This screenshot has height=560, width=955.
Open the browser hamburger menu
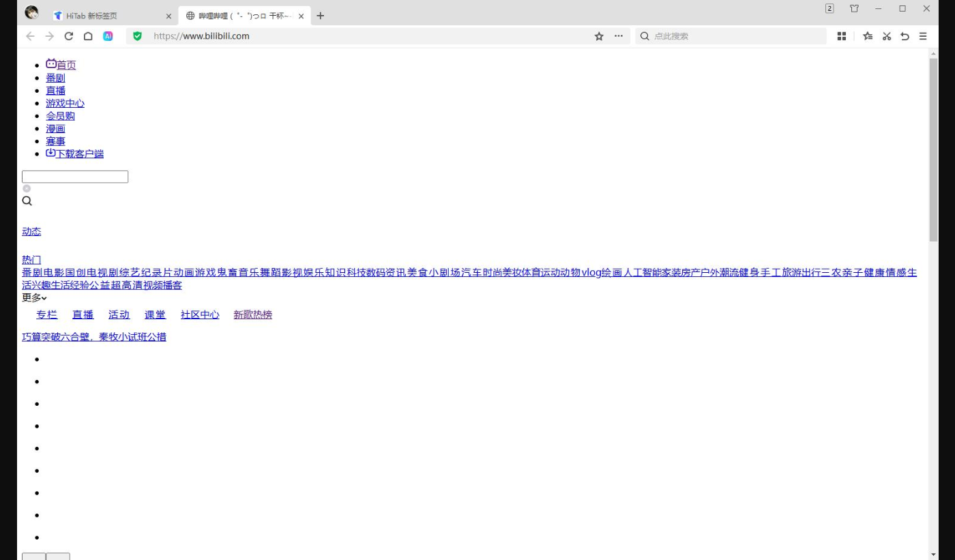pos(923,36)
